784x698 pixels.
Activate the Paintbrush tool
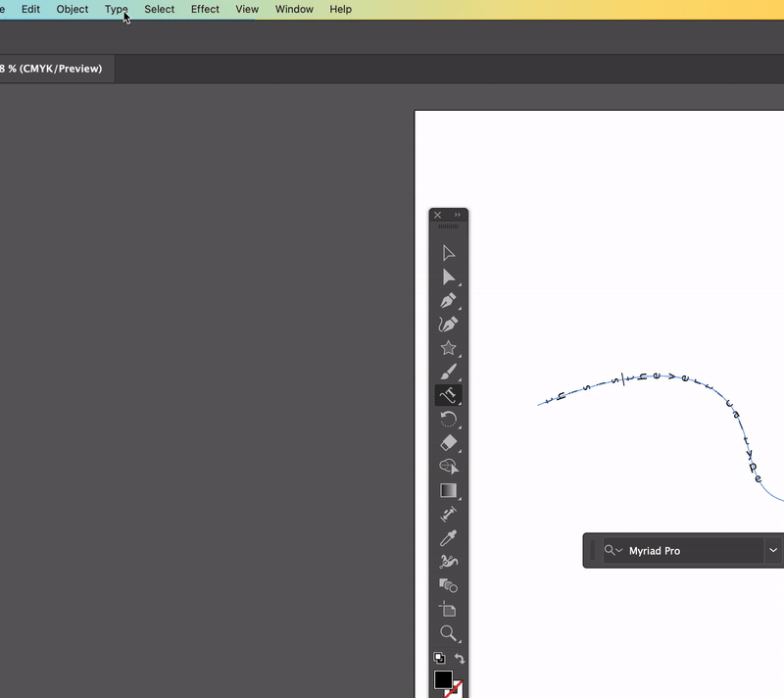[x=448, y=372]
